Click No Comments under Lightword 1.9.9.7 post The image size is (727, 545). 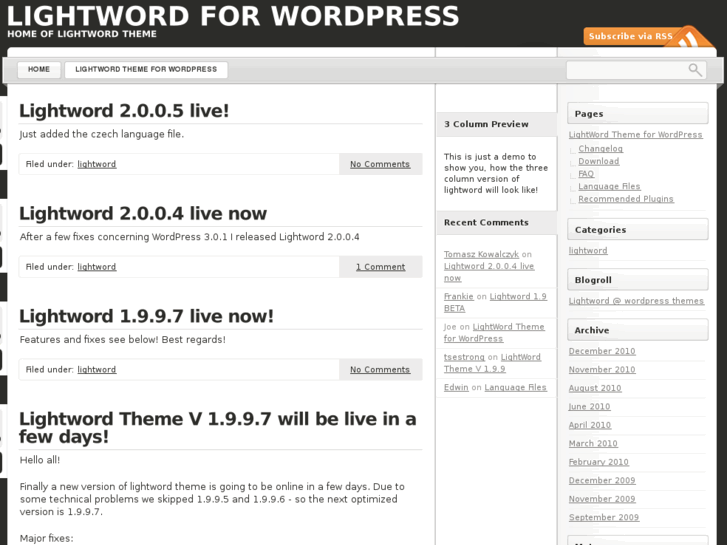click(x=380, y=370)
